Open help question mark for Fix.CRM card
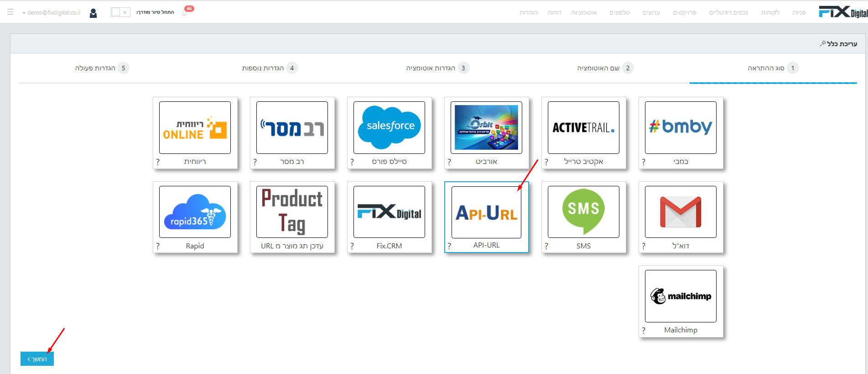The width and height of the screenshot is (868, 374). click(x=352, y=246)
